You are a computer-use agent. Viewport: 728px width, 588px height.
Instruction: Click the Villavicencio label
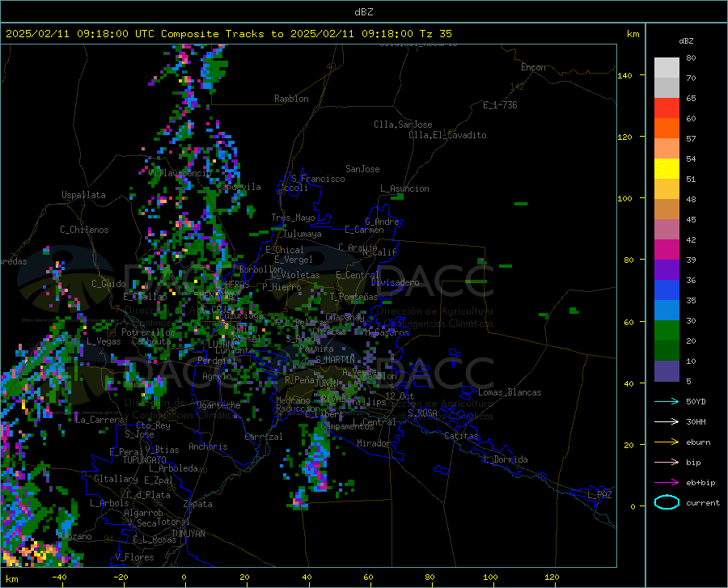180,173
